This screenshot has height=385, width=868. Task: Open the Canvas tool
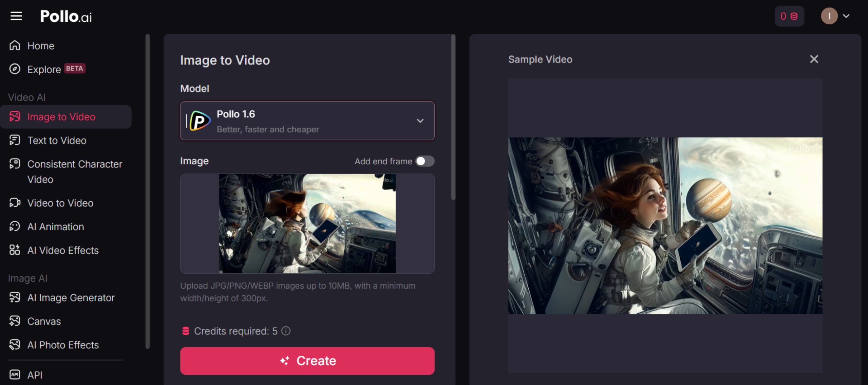44,321
